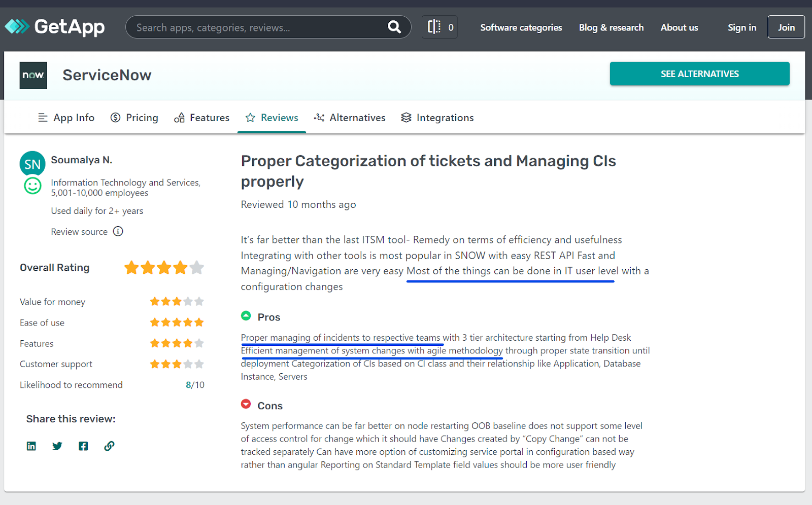The width and height of the screenshot is (812, 505).
Task: Click the GetApp logo
Action: pos(55,27)
